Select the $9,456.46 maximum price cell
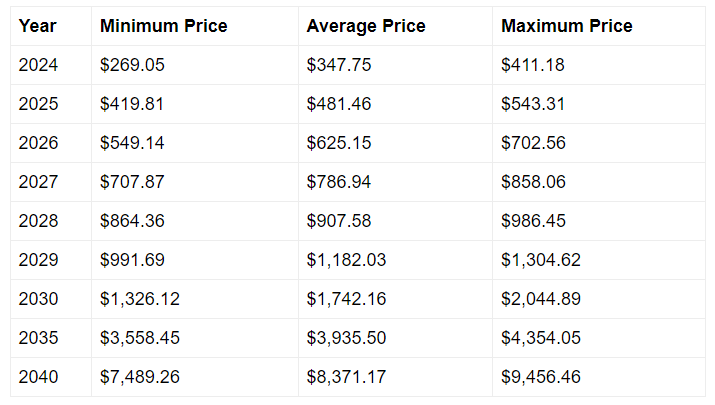This screenshot has width=715, height=405. tap(541, 377)
